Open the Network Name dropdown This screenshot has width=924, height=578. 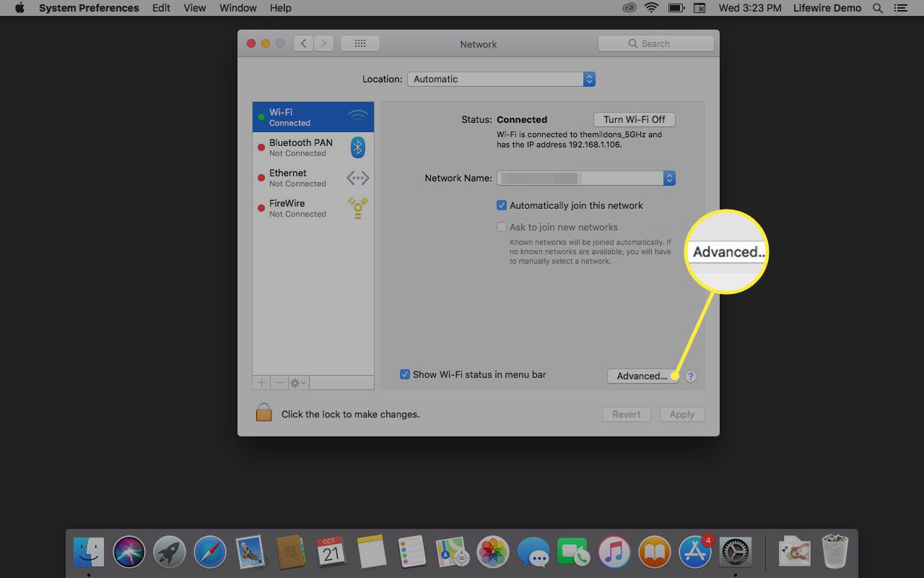point(586,178)
